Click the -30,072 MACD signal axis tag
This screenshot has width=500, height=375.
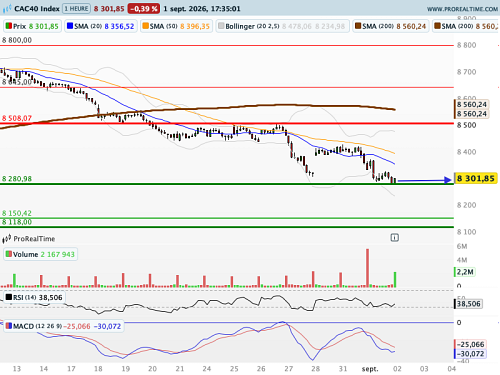pyautogui.click(x=470, y=354)
